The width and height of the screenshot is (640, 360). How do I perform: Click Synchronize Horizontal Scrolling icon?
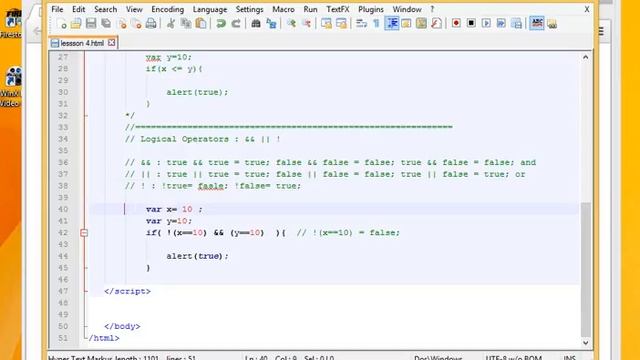[x=341, y=24]
